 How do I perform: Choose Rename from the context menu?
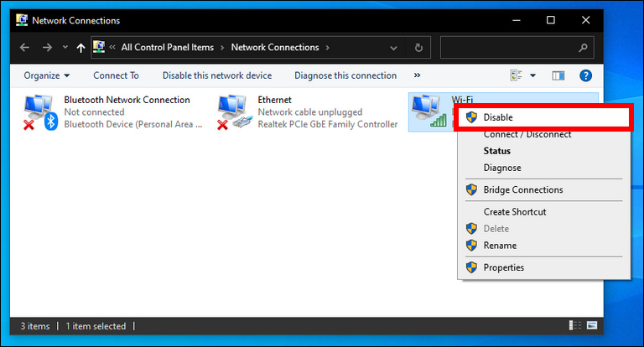tap(543, 246)
